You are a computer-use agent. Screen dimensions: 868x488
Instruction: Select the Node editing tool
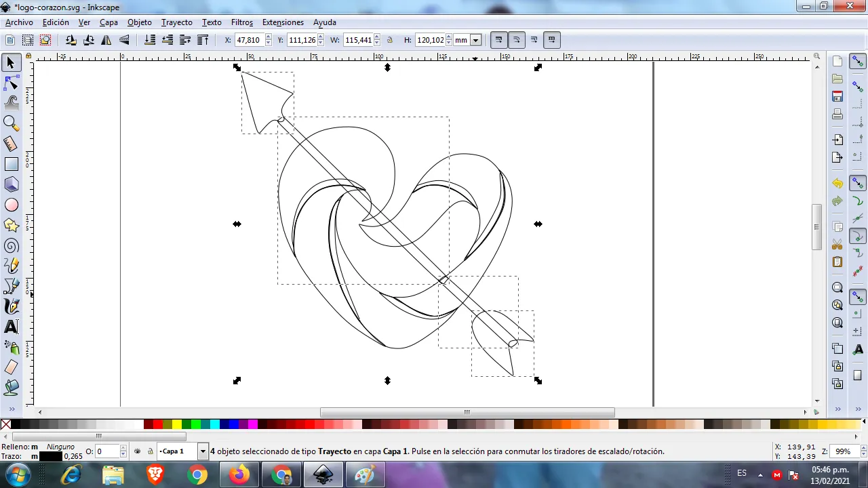[x=11, y=83]
